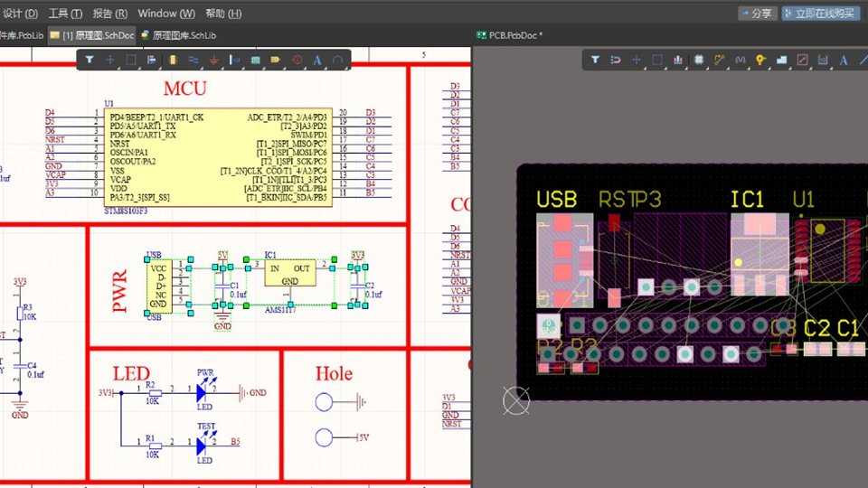
Task: Select the C2 capacitor footprint on PCB
Action: 817,349
